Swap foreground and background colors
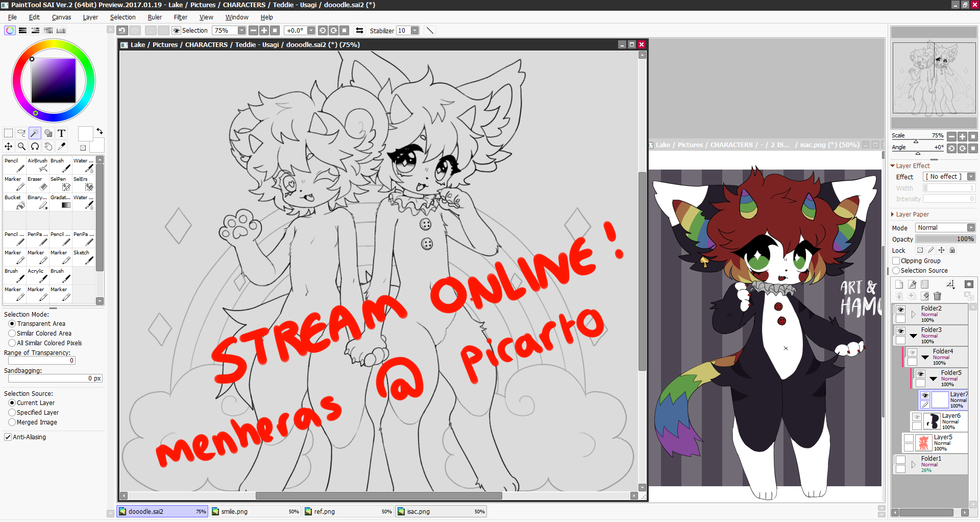Image resolution: width=980 pixels, height=522 pixels. (100, 131)
